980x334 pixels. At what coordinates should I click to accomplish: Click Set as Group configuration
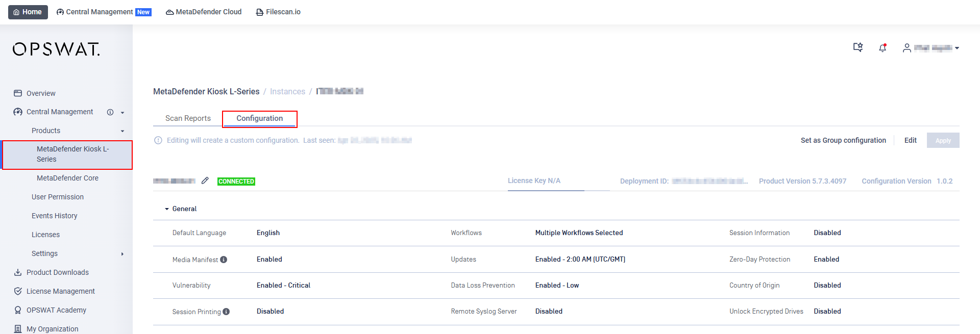coord(843,140)
